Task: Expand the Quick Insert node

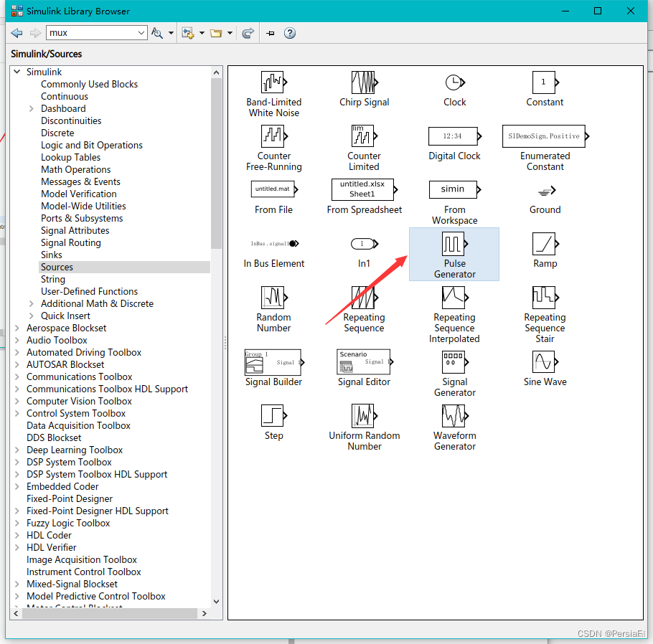Action: (32, 316)
